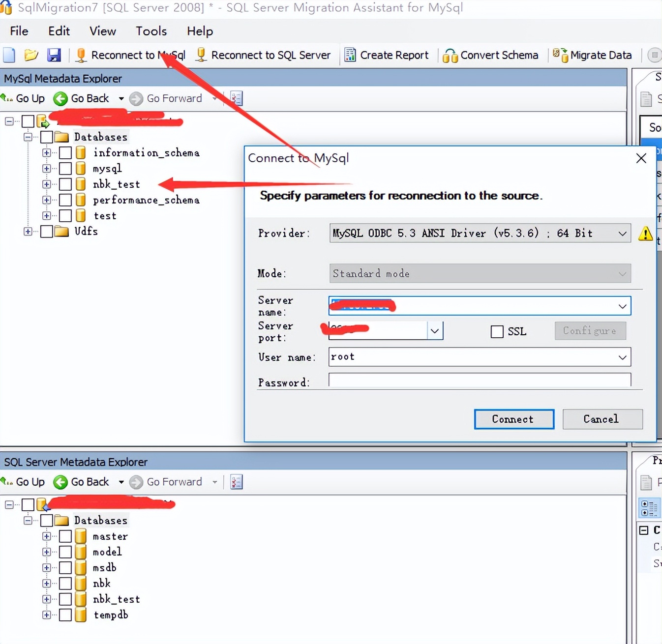Click the Configure button next to SSL
Viewport: 662px width, 644px height.
tap(590, 331)
